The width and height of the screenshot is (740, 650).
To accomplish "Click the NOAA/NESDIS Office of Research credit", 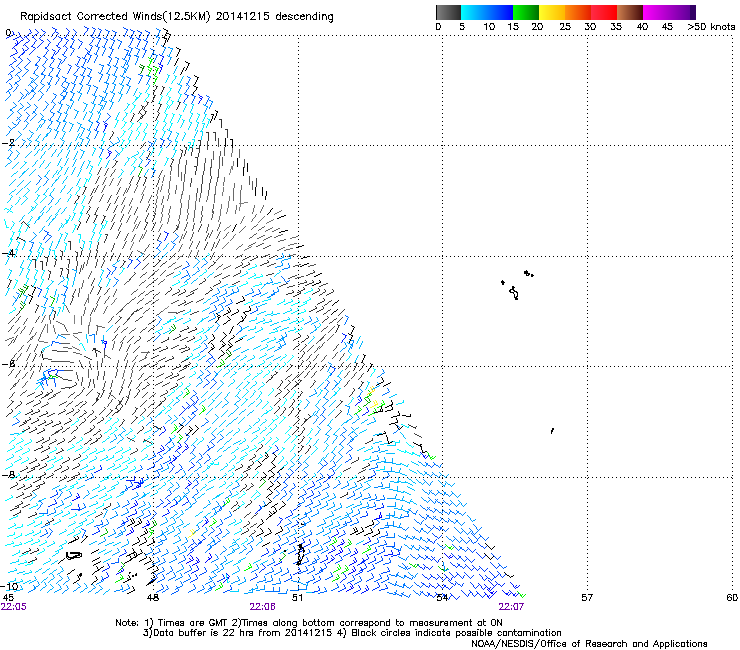I will pyautogui.click(x=589, y=644).
